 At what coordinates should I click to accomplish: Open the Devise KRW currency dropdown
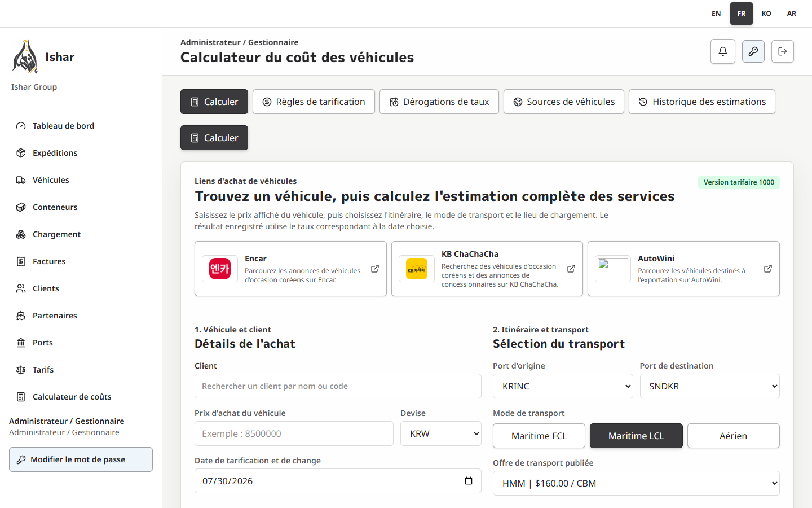pos(441,433)
